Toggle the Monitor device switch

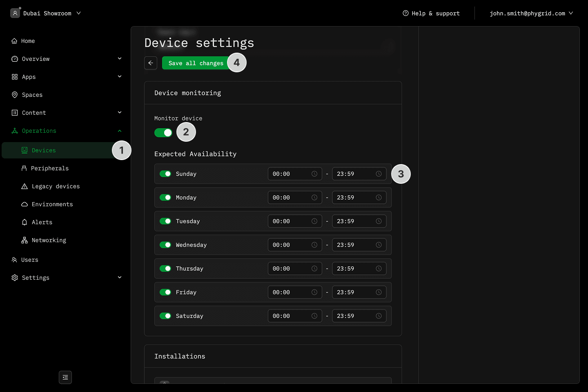[x=163, y=133]
